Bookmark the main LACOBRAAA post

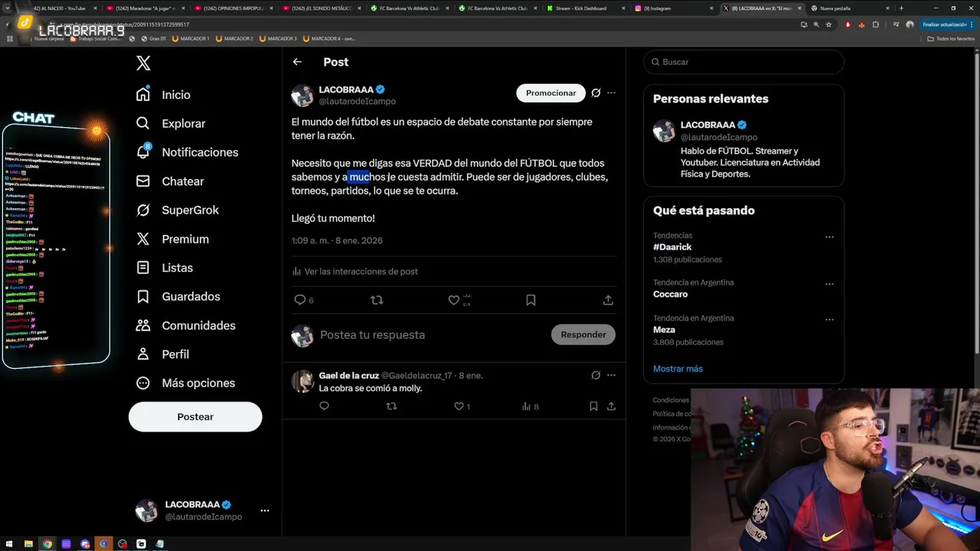[x=531, y=300]
